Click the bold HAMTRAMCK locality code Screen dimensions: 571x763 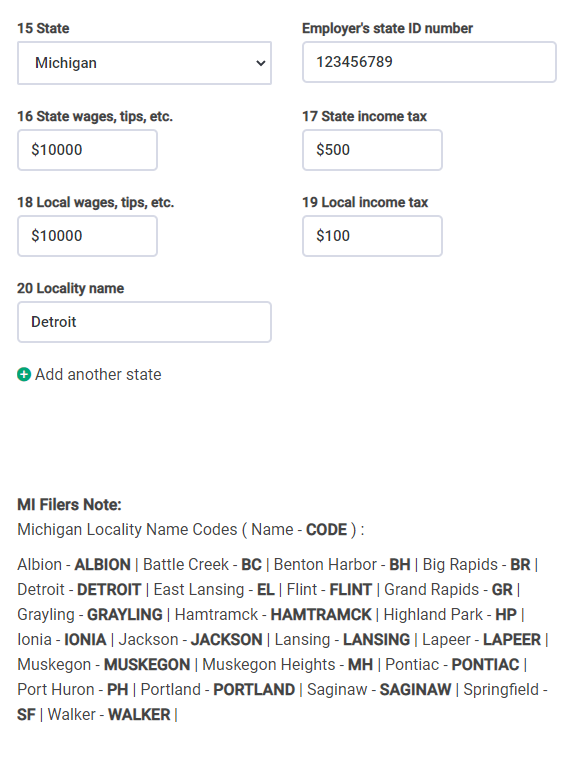pos(321,615)
